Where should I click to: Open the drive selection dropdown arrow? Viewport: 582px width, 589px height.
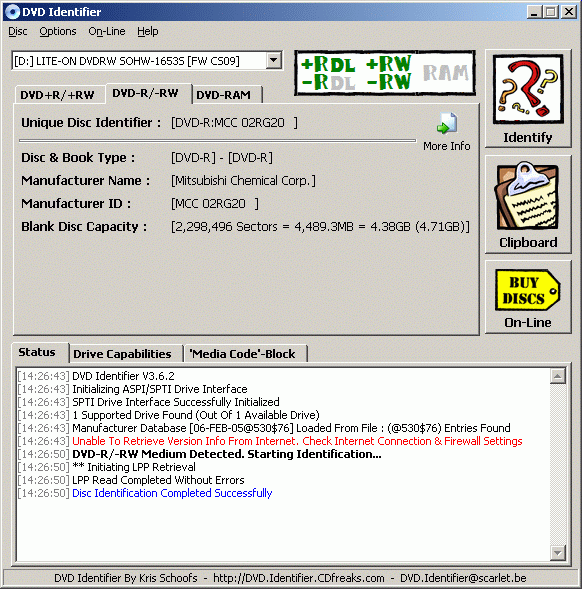[274, 60]
